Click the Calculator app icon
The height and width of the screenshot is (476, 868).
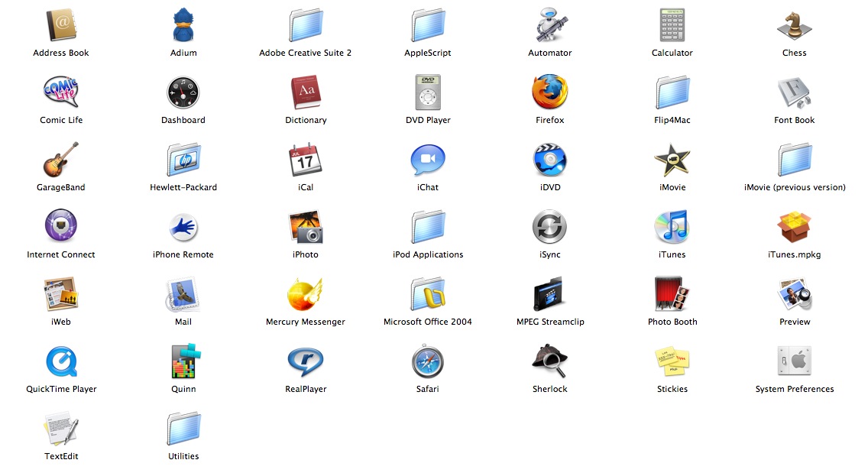pos(672,25)
